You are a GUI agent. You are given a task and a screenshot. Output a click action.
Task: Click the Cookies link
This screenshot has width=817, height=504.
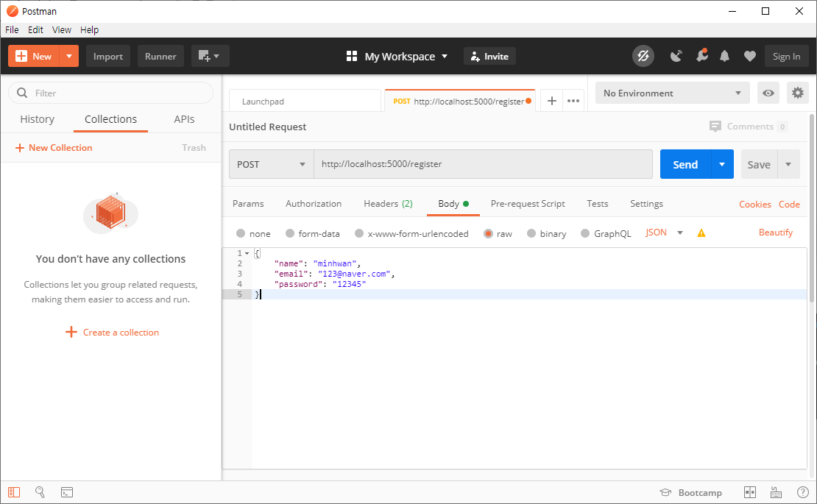click(754, 204)
